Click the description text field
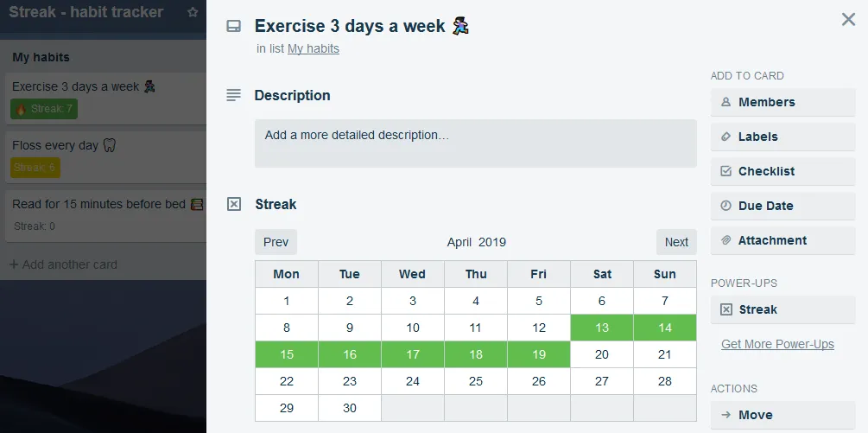Image resolution: width=868 pixels, height=433 pixels. pos(475,143)
